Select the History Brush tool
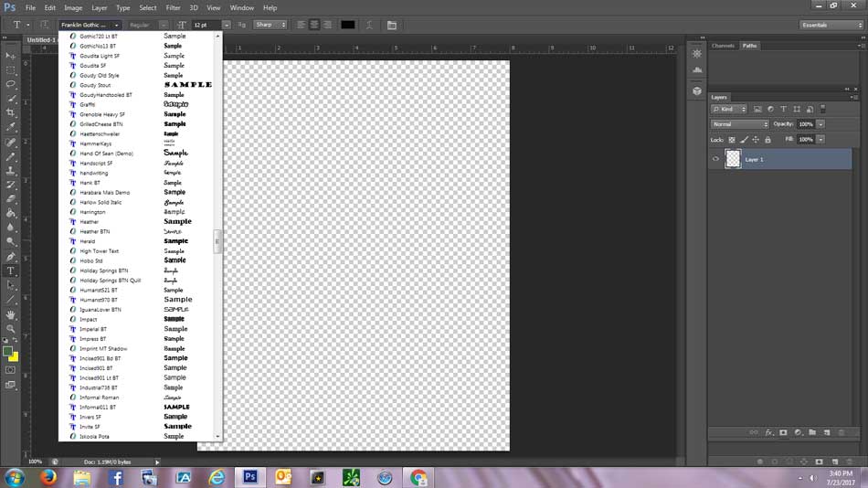 pos(11,185)
